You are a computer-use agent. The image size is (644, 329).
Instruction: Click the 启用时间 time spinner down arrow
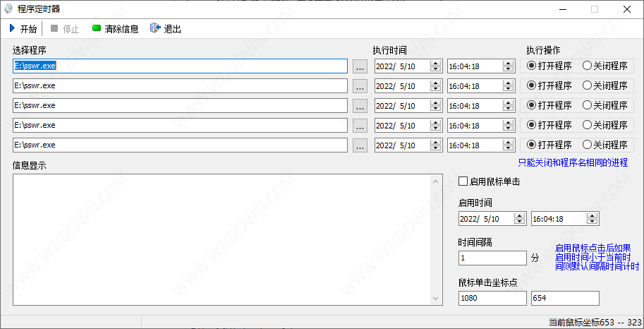593,222
